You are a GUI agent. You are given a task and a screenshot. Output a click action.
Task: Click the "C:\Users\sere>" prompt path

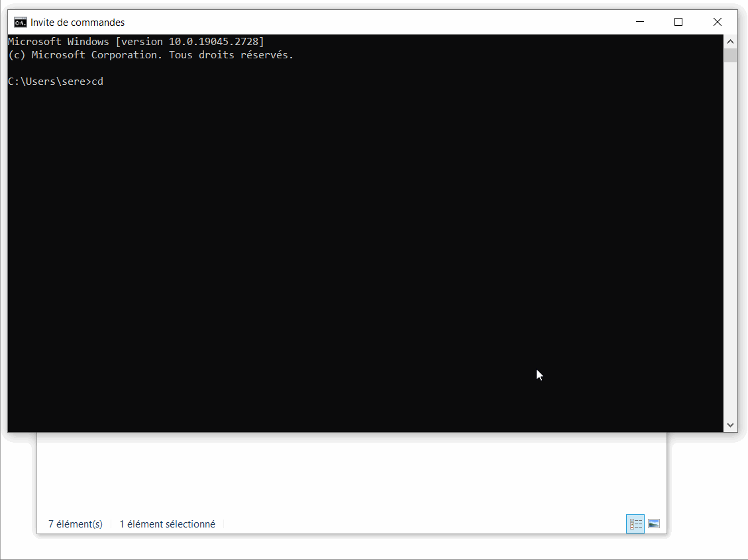click(49, 82)
